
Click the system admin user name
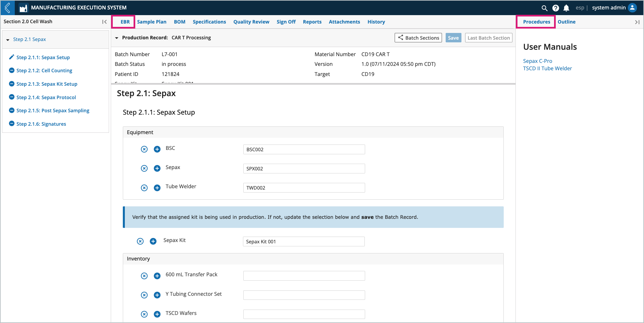(609, 8)
